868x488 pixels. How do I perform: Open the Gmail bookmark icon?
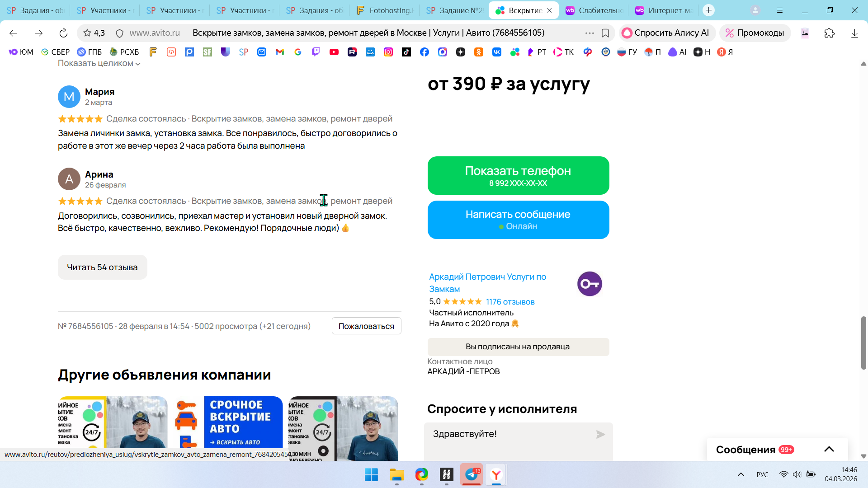click(x=280, y=52)
